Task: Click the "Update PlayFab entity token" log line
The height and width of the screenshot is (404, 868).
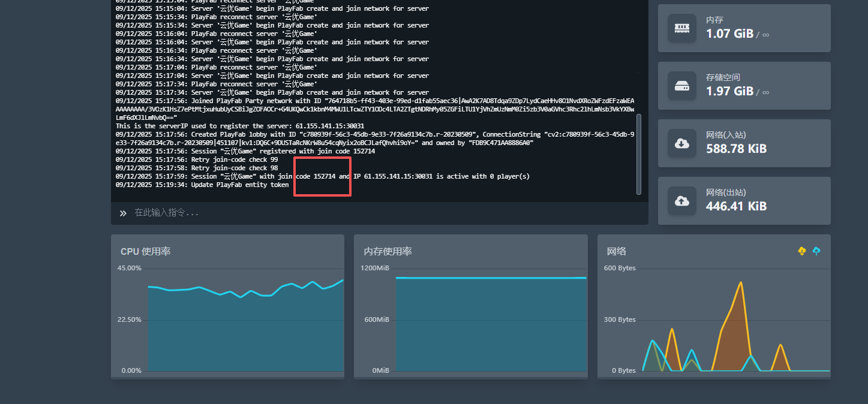Action: click(x=240, y=185)
